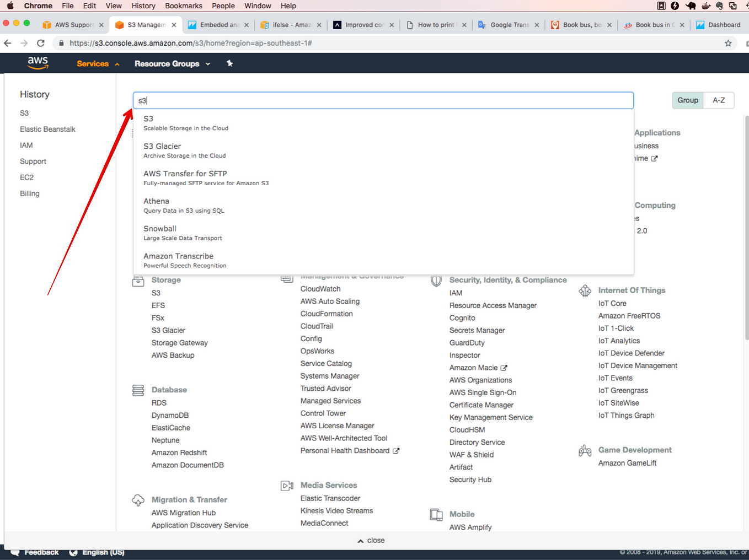Viewport: 749px width, 560px height.
Task: Switch to Group view
Action: [688, 100]
